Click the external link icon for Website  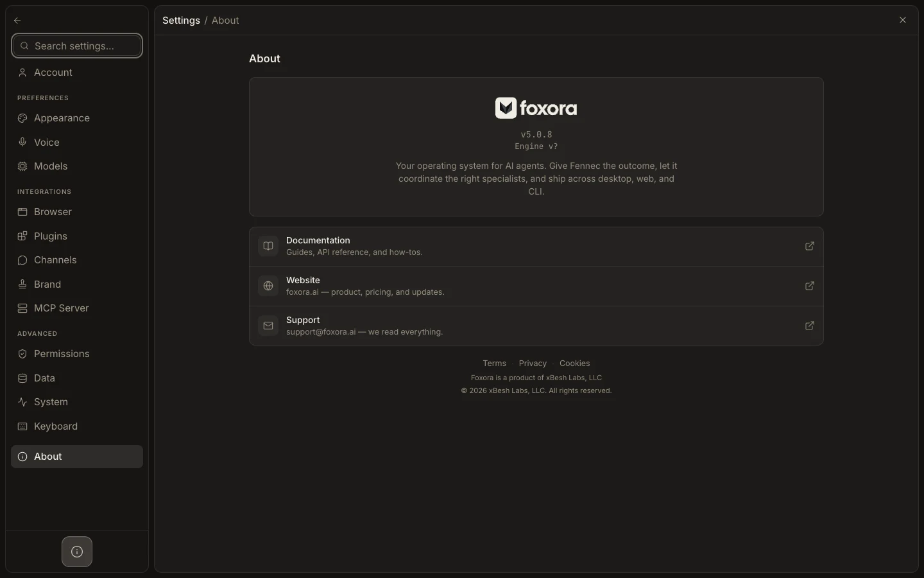click(x=810, y=286)
